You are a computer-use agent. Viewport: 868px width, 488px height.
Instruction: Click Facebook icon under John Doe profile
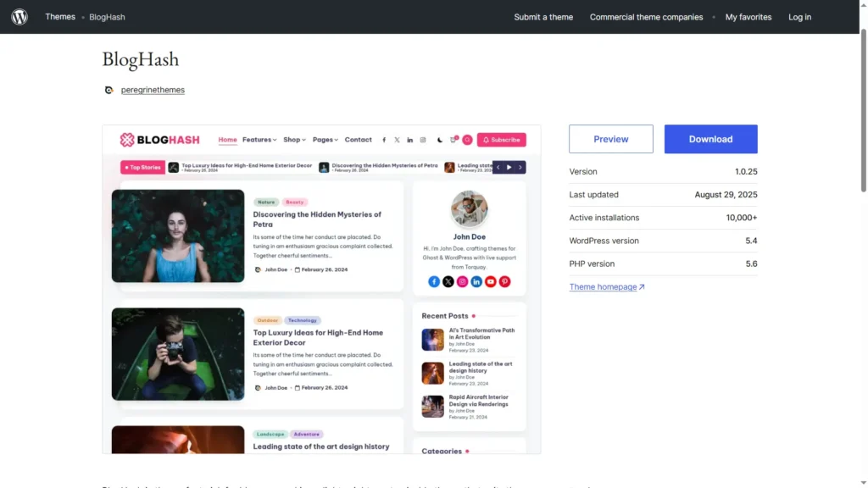click(434, 281)
